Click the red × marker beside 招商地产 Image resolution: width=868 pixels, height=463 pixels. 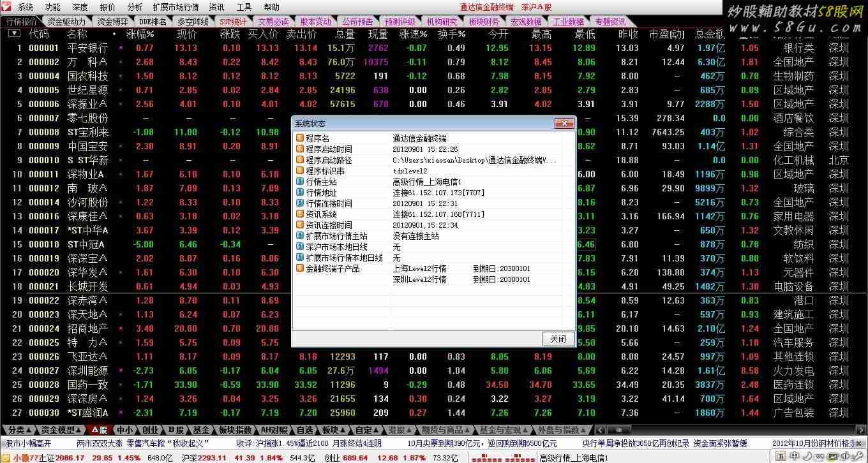coord(121,328)
